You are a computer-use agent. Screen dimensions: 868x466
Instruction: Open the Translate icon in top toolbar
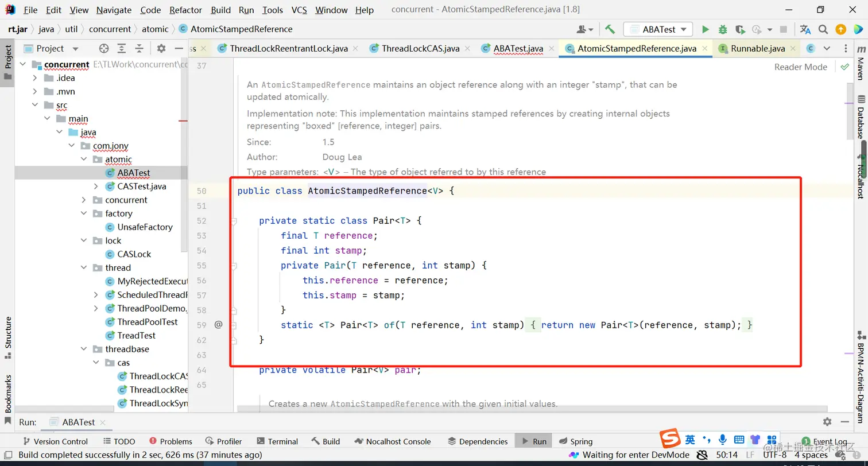click(x=805, y=29)
